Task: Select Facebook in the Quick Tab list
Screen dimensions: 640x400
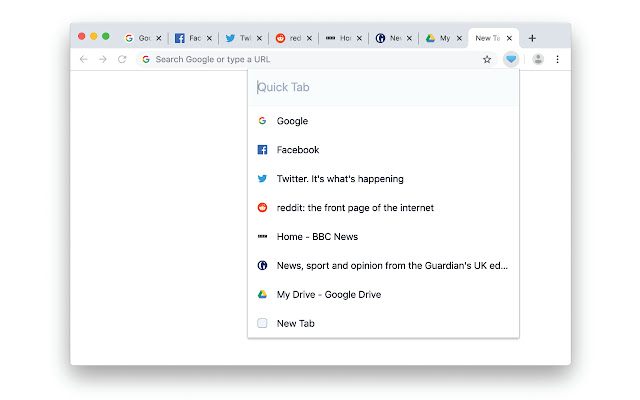Action: click(x=383, y=150)
